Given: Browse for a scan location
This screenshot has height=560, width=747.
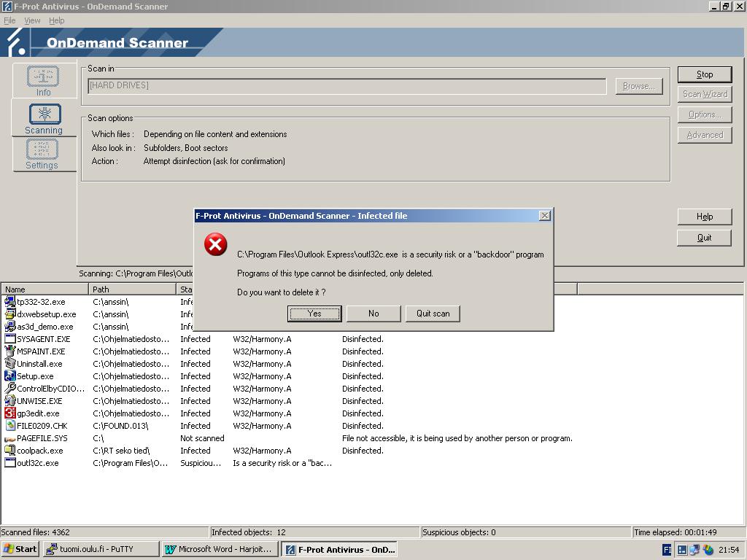Looking at the screenshot, I should coord(639,86).
